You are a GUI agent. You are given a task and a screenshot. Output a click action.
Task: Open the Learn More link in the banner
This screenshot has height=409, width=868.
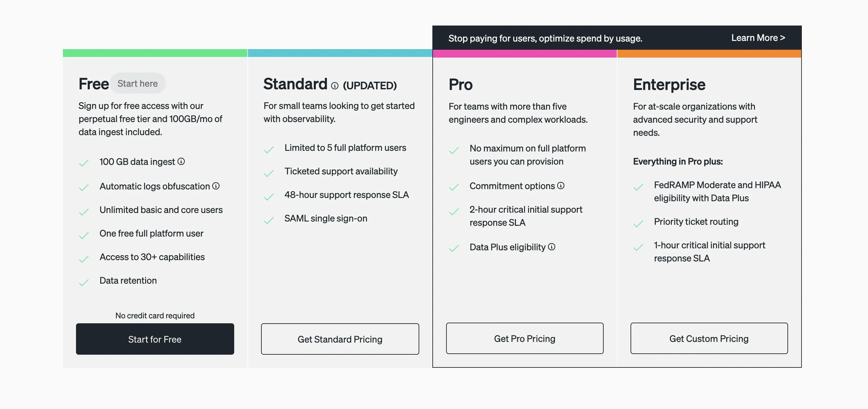tap(758, 38)
